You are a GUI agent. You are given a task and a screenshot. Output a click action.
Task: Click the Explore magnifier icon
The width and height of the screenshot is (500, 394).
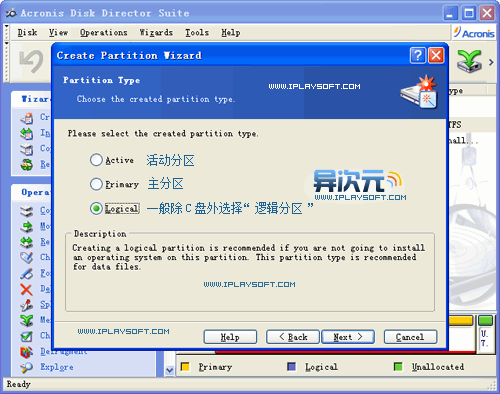[x=27, y=367]
